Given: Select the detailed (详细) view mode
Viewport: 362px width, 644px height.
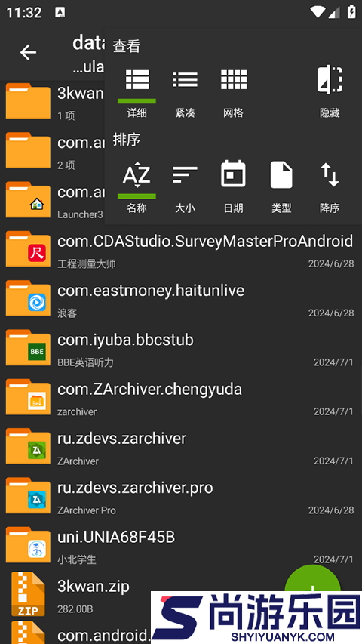Looking at the screenshot, I should point(137,92).
